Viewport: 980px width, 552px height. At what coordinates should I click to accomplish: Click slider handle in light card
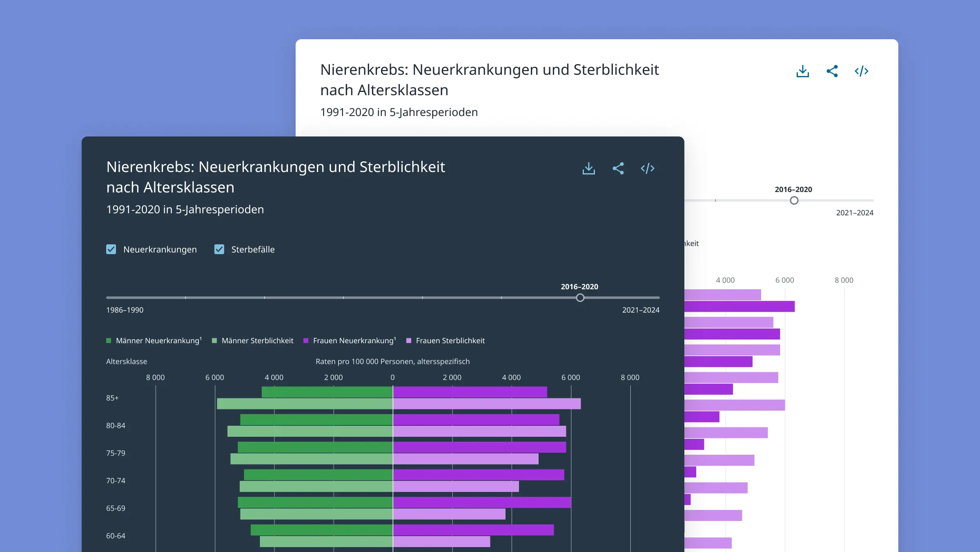[794, 201]
